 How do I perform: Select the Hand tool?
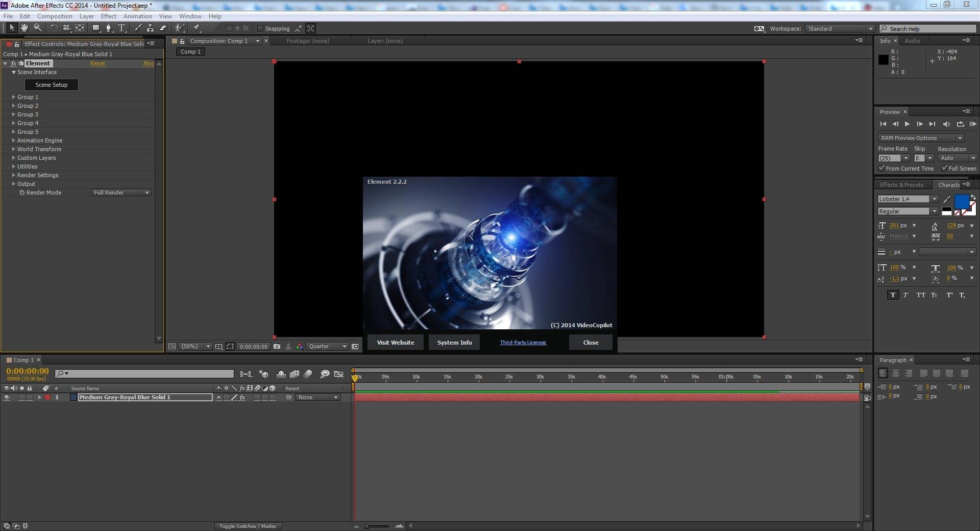[x=24, y=28]
